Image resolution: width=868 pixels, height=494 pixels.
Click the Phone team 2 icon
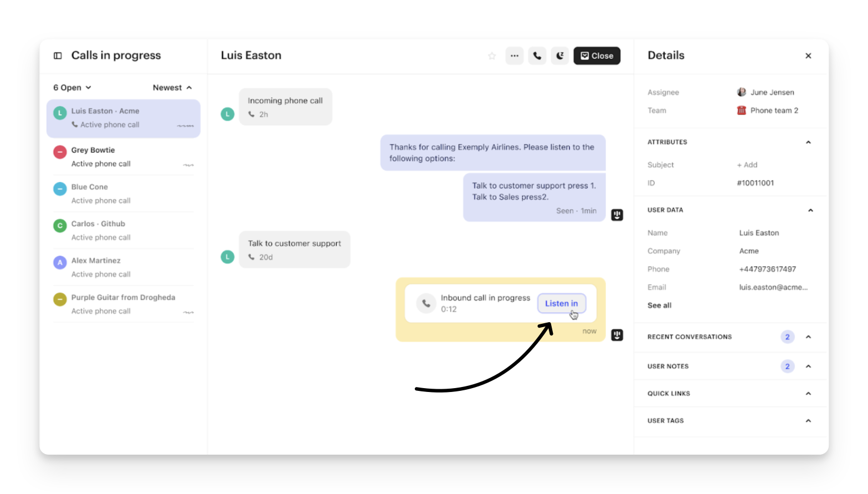coord(742,110)
